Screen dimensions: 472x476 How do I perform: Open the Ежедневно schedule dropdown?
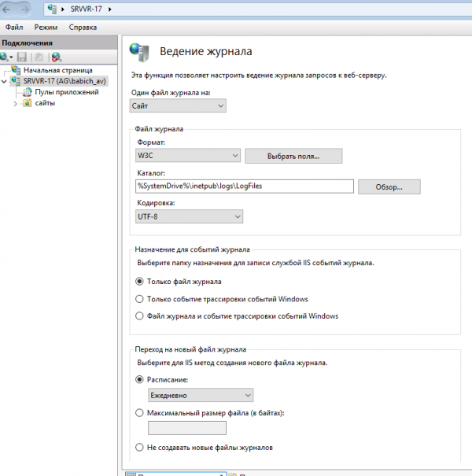pos(201,395)
